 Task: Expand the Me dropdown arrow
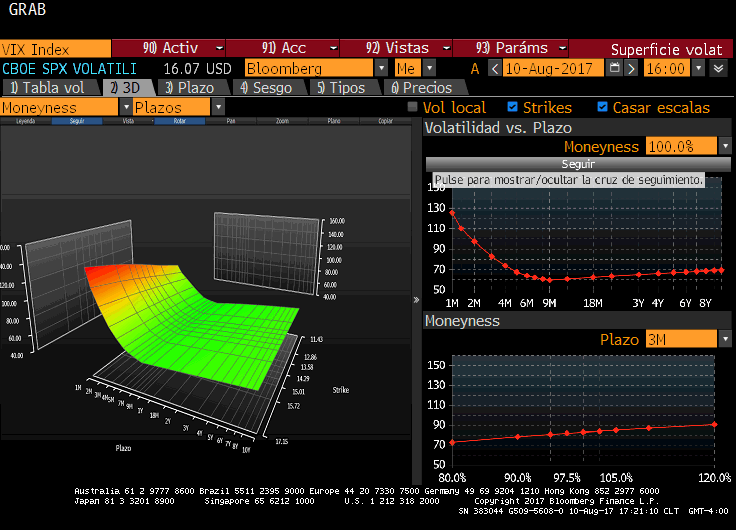[x=429, y=68]
